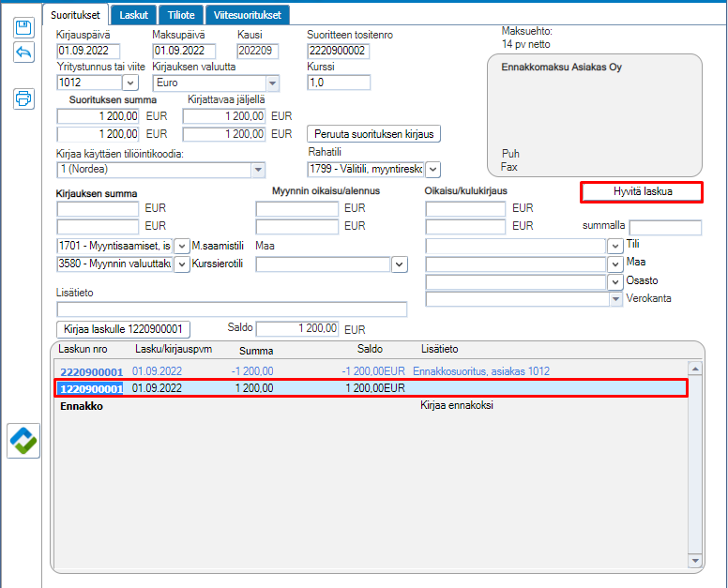Open the Tiliote tab
The height and width of the screenshot is (588, 728).
tap(181, 15)
